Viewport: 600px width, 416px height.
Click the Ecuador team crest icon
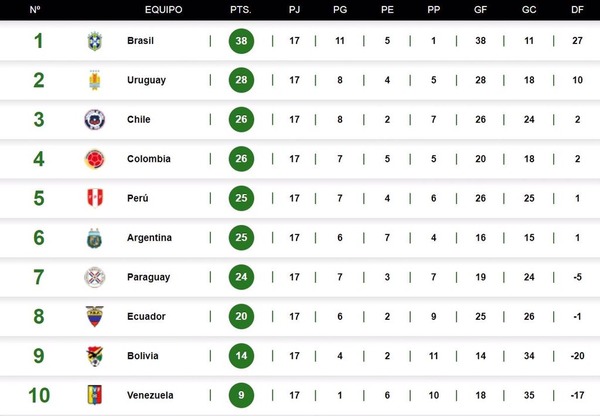tap(95, 316)
